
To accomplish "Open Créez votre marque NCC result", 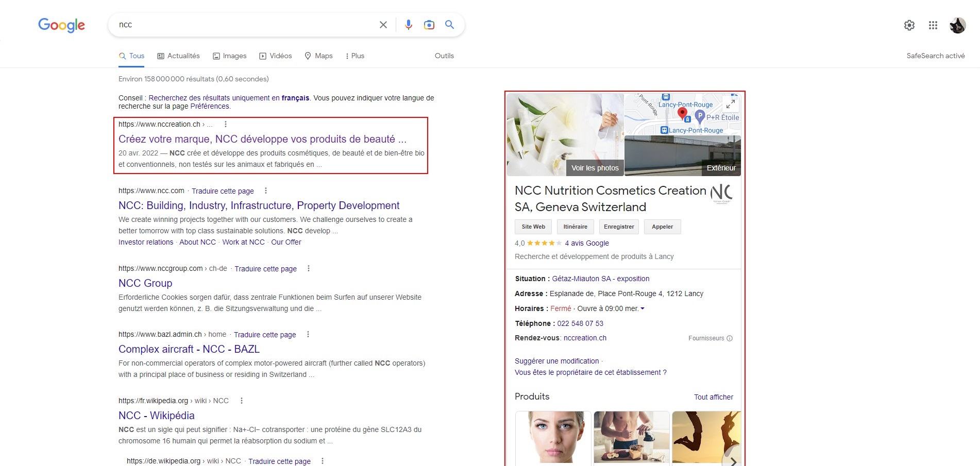I will (x=262, y=139).
